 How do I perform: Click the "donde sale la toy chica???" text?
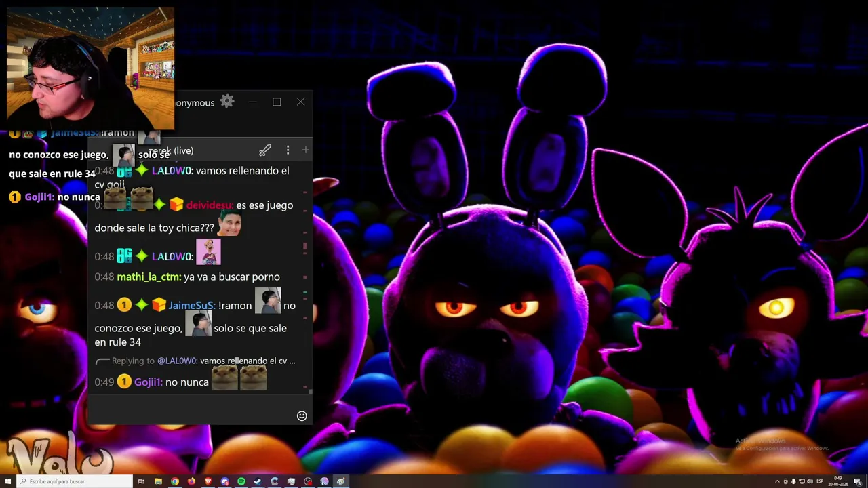pyautogui.click(x=154, y=228)
